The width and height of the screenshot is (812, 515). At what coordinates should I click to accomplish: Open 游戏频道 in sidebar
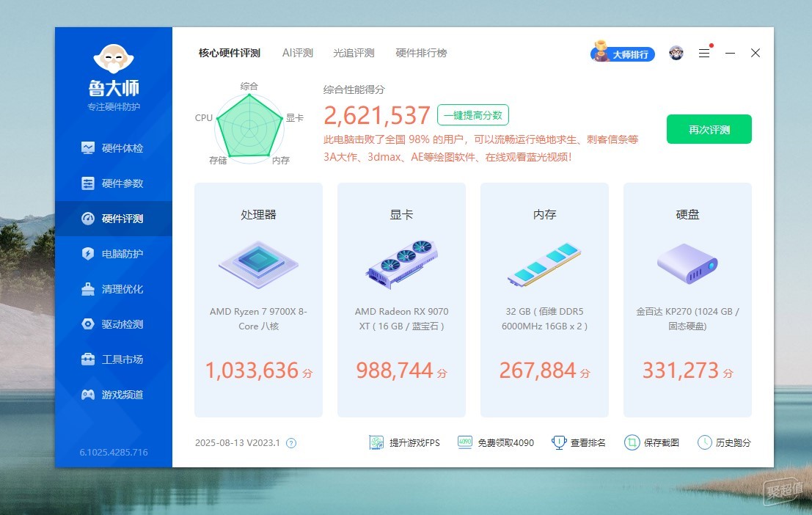coord(113,395)
